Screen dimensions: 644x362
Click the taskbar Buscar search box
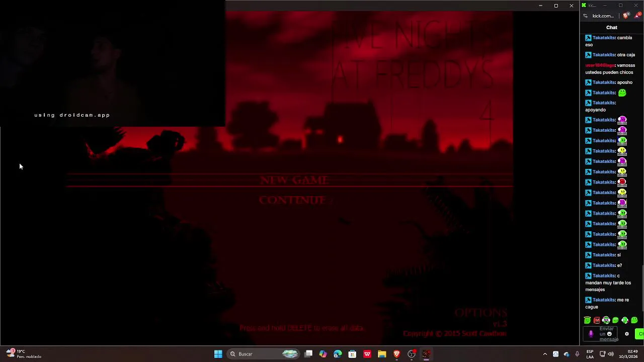(263, 354)
